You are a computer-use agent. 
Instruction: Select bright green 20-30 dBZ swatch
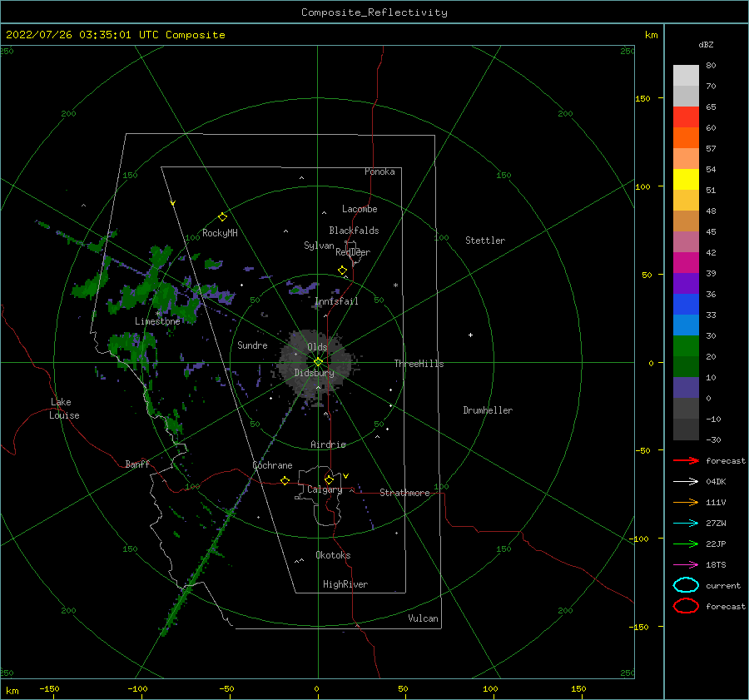[686, 346]
